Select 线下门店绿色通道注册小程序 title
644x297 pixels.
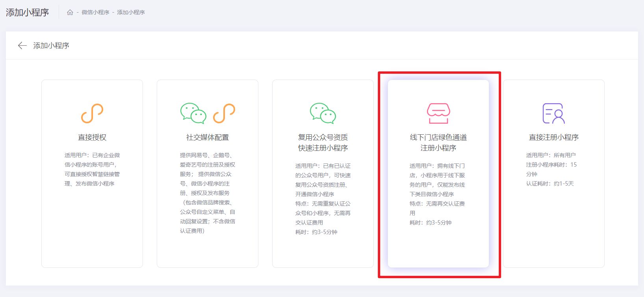click(x=438, y=143)
